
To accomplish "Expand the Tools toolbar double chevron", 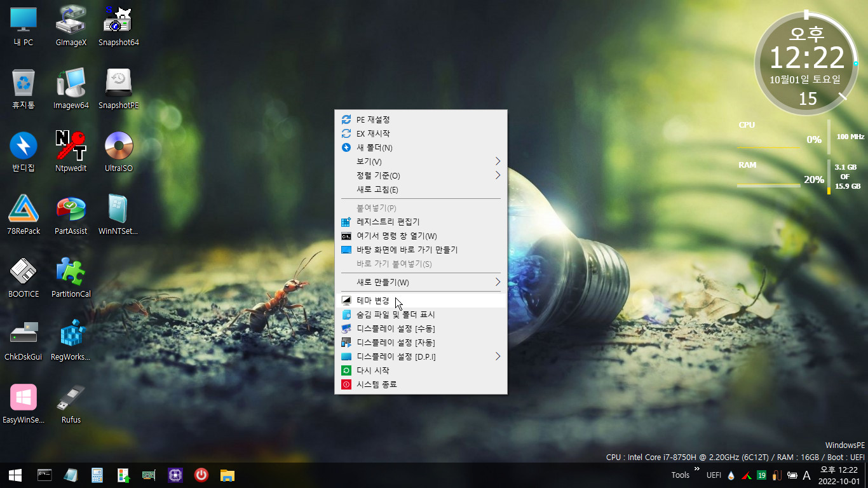I will (x=696, y=469).
